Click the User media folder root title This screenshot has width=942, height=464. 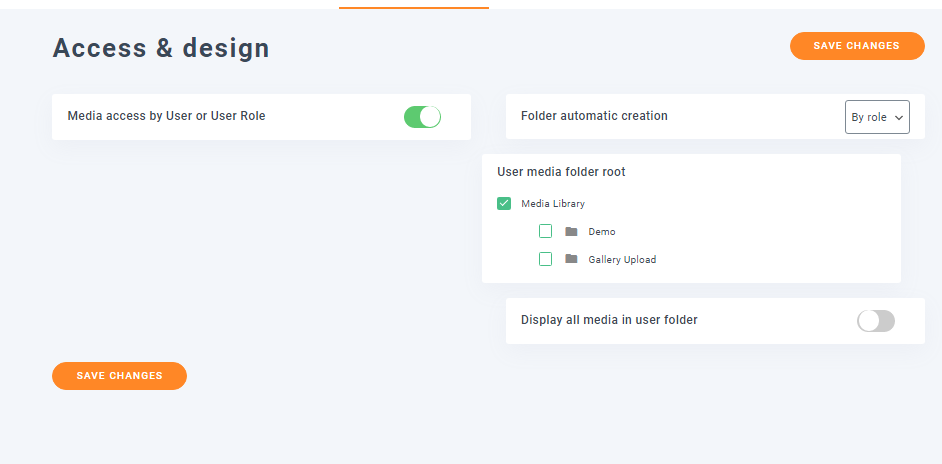[x=561, y=172]
